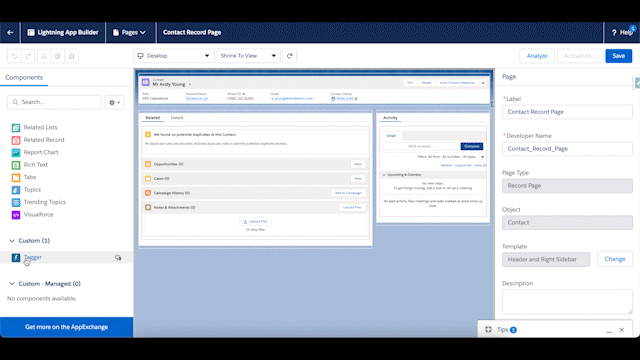Click the Contact record icon in canvas
640x360 pixels.
tap(146, 82)
